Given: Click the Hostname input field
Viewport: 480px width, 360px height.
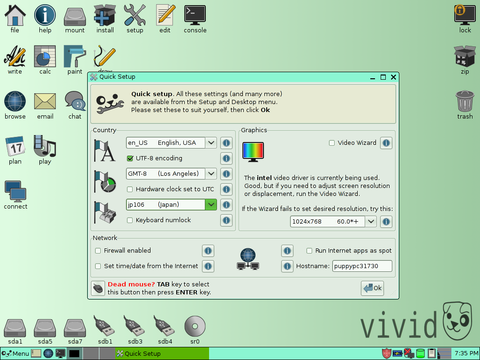Looking at the screenshot, I should click(362, 266).
